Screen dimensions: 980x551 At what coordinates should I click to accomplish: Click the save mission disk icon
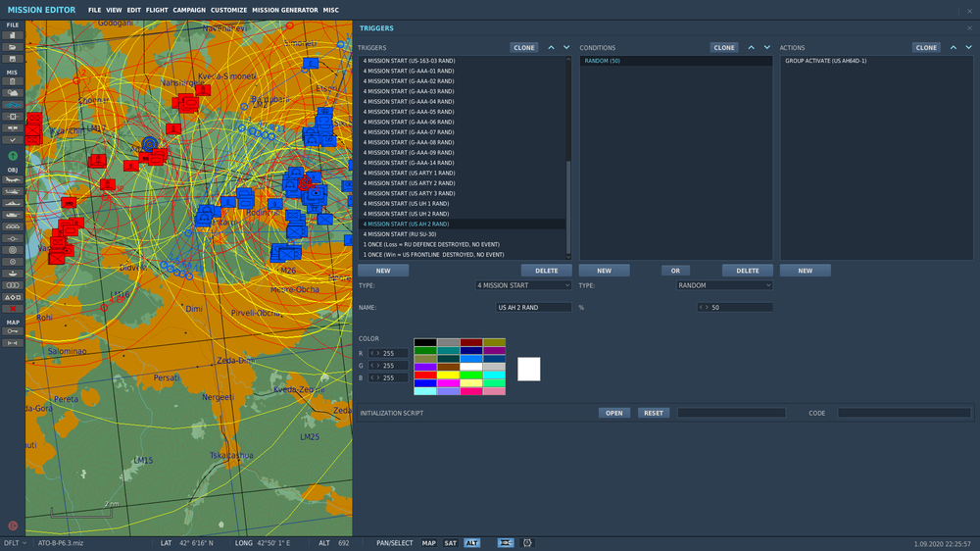pos(13,58)
